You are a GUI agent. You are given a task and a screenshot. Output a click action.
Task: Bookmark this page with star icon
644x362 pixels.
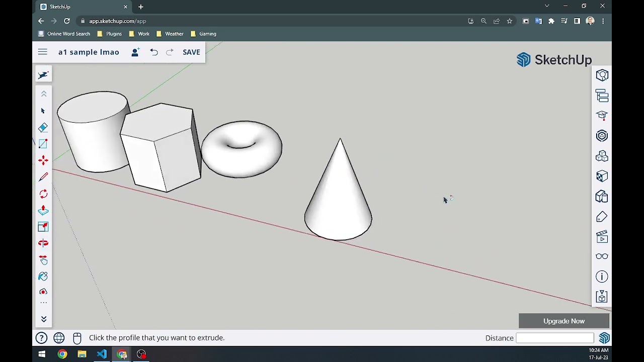coord(509,21)
